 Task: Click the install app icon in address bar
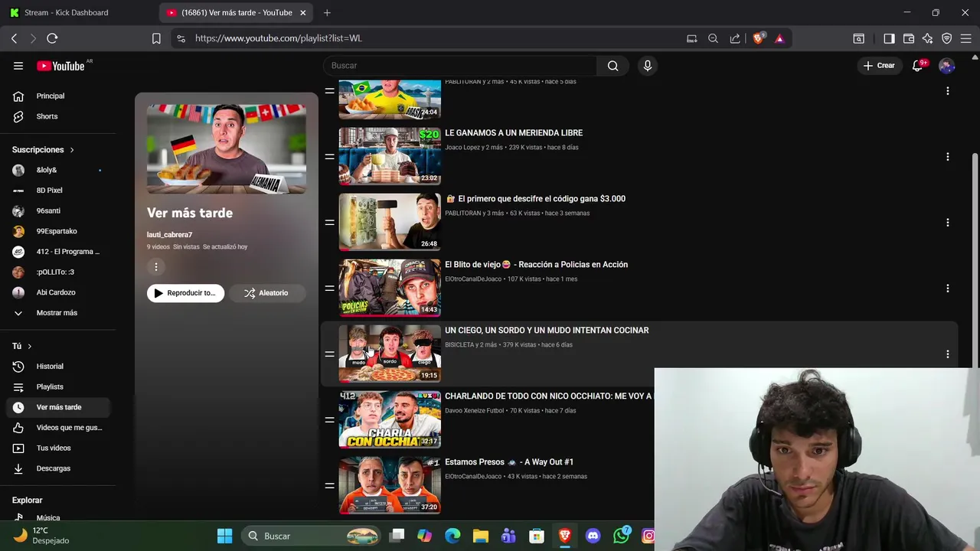pyautogui.click(x=691, y=38)
